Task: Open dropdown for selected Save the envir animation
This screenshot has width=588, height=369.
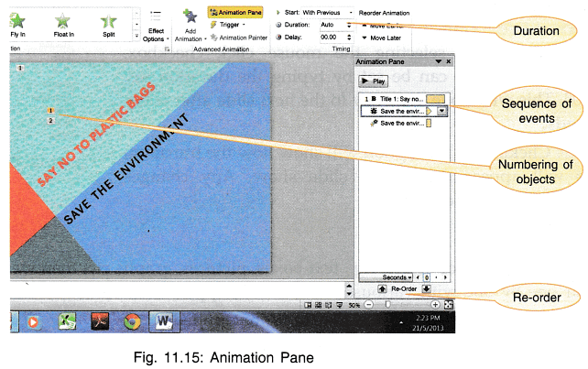Action: point(443,111)
